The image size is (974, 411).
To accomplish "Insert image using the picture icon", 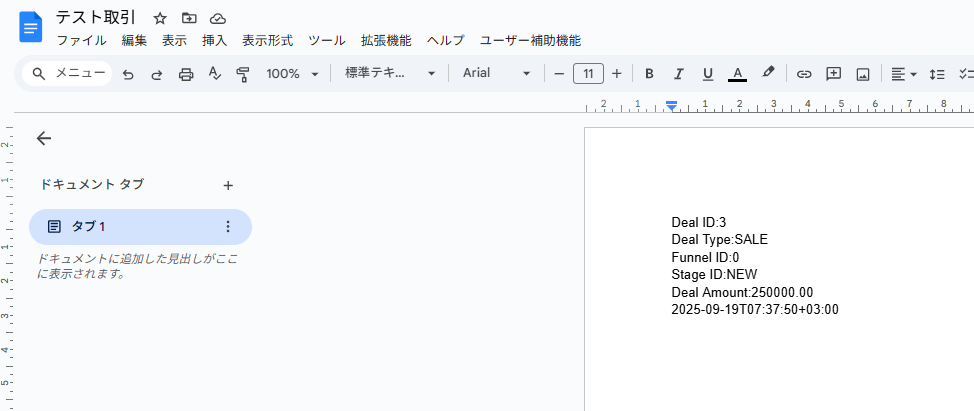I will [862, 74].
